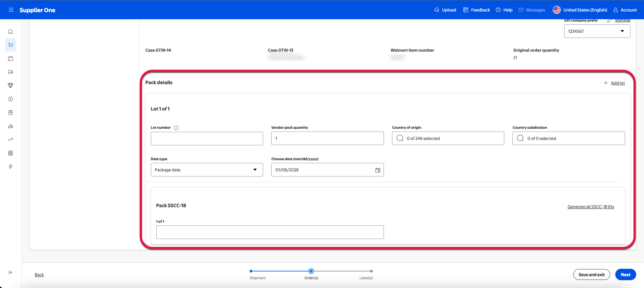
Task: Open the truck shipping sidebar icon
Action: pyautogui.click(x=10, y=72)
